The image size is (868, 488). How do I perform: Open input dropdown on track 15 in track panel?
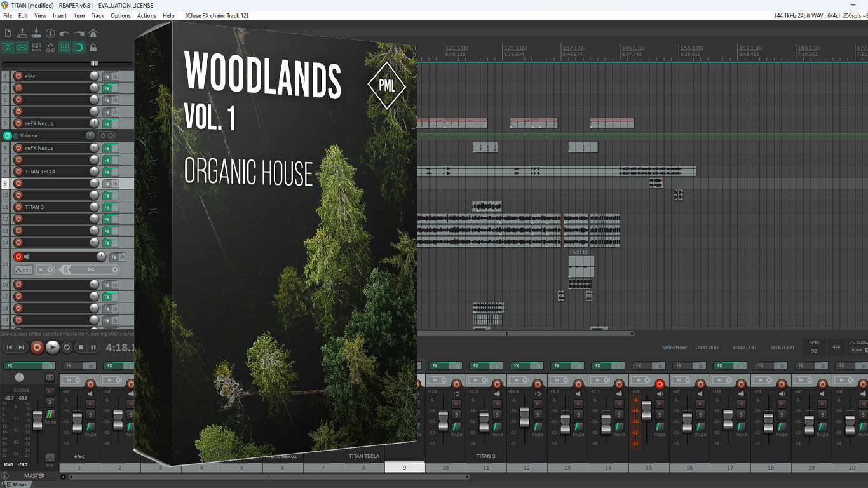click(x=45, y=270)
